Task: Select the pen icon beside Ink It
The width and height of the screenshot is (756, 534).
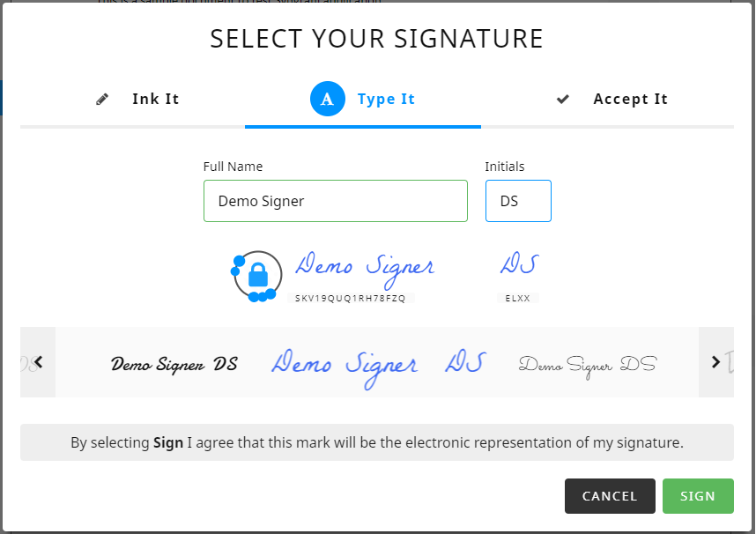Action: coord(101,99)
